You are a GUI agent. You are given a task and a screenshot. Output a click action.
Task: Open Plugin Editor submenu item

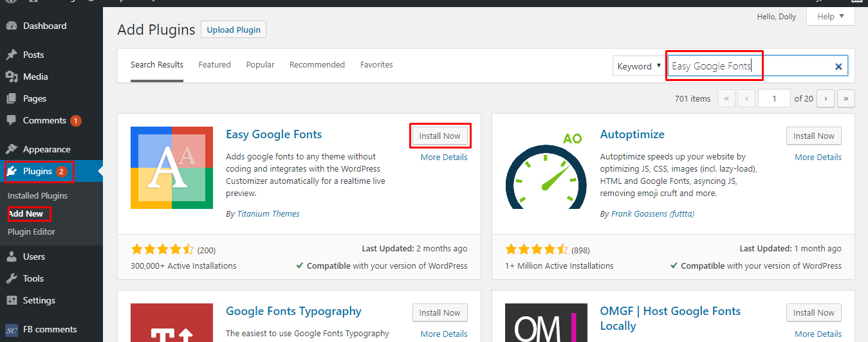(x=32, y=231)
